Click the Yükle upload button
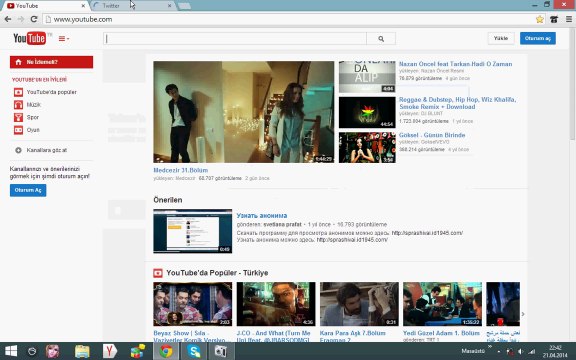The width and height of the screenshot is (576, 360). click(x=501, y=38)
